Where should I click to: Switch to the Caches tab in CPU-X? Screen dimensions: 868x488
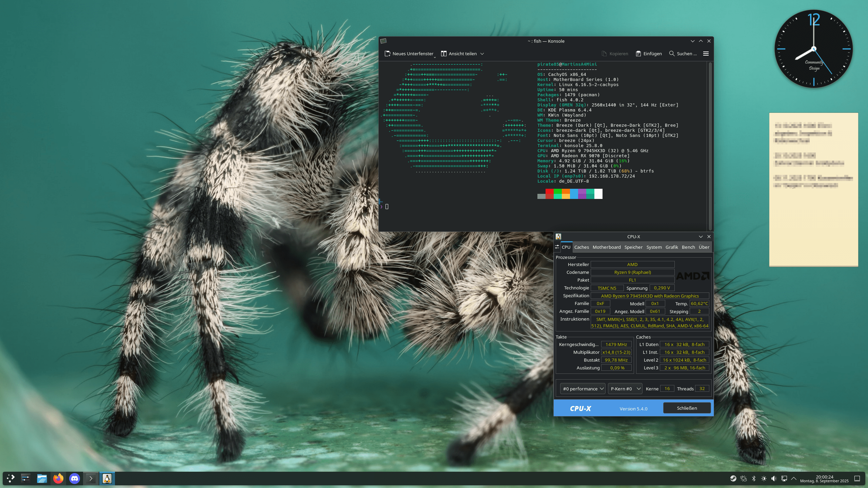pos(581,247)
